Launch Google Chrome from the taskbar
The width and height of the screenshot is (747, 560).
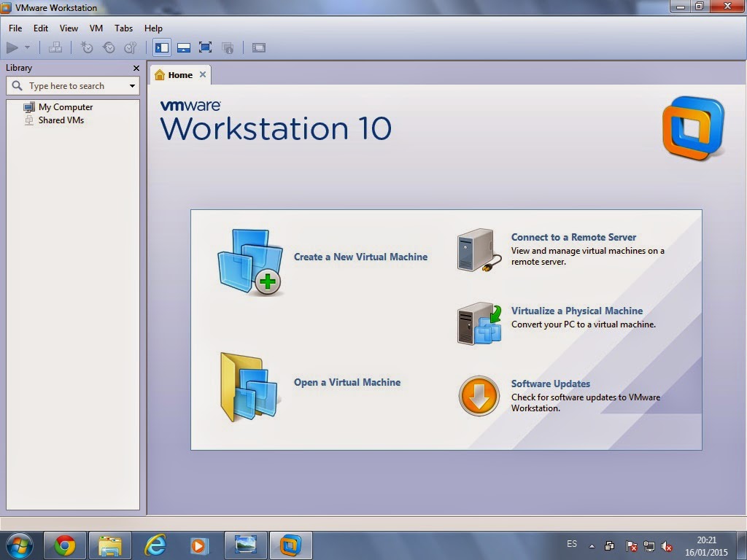click(64, 544)
